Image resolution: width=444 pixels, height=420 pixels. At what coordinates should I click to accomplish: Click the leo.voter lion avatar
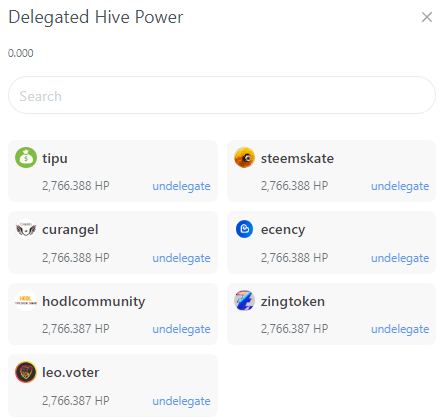click(26, 372)
